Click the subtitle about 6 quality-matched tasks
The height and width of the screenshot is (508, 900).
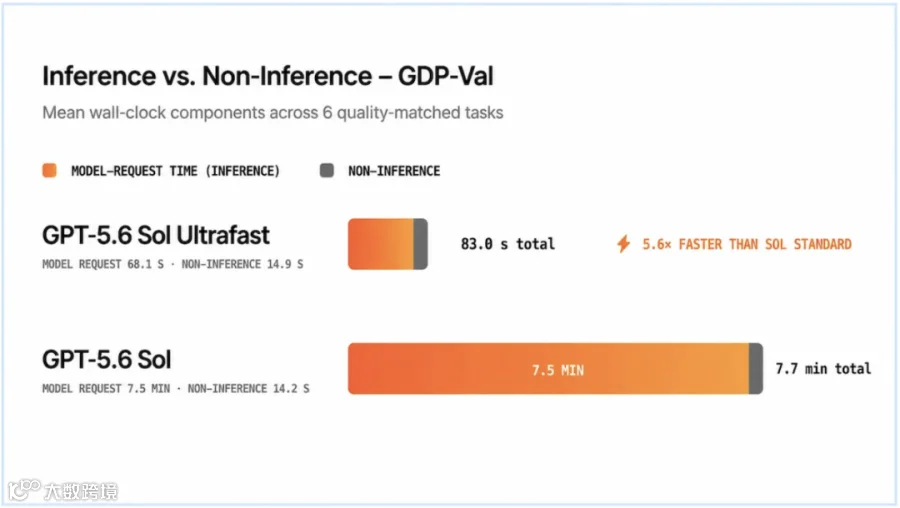click(x=273, y=113)
